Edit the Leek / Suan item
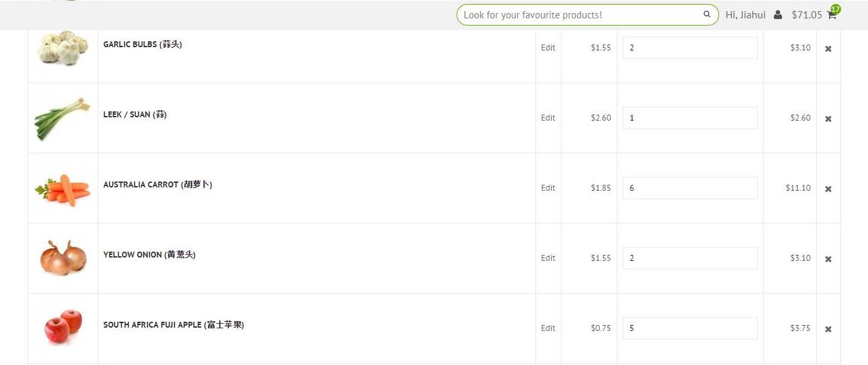The image size is (868, 365). tap(548, 118)
